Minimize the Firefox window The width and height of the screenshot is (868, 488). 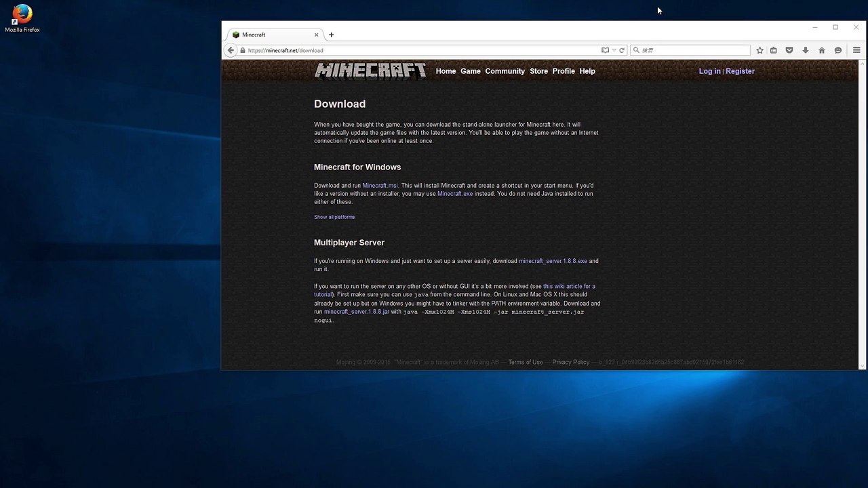coord(815,27)
